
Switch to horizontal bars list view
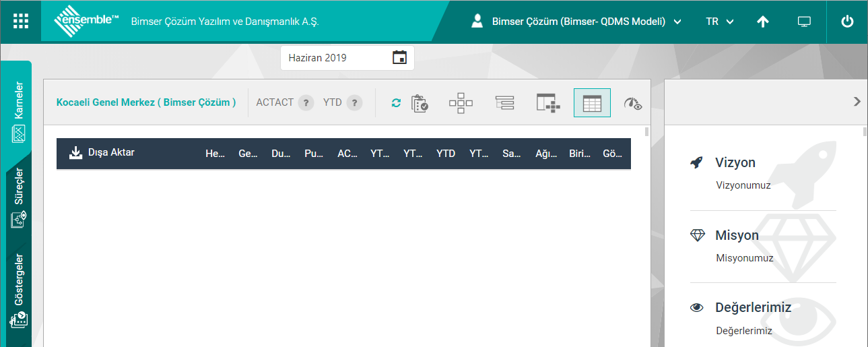pyautogui.click(x=504, y=103)
